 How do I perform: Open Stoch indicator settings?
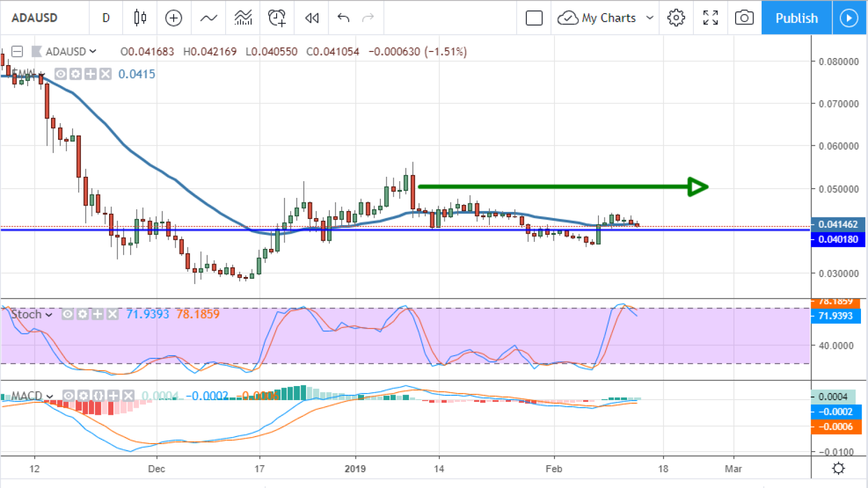[x=82, y=314]
